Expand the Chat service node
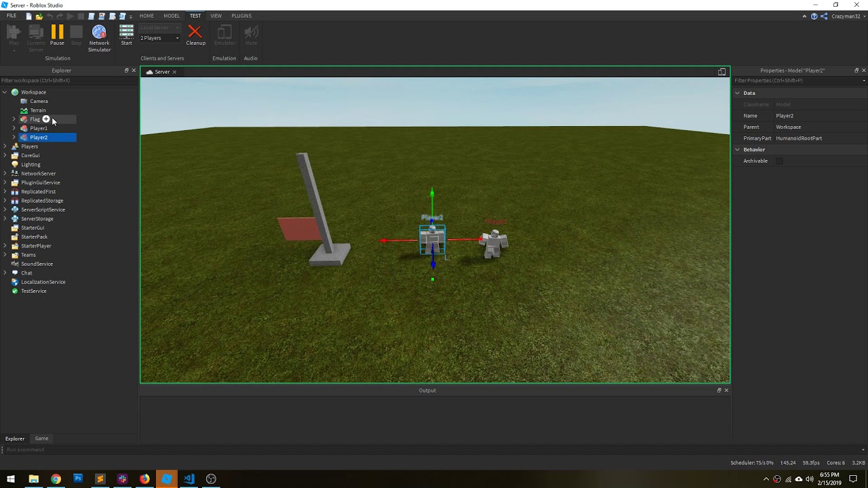The width and height of the screenshot is (868, 488). [x=5, y=273]
